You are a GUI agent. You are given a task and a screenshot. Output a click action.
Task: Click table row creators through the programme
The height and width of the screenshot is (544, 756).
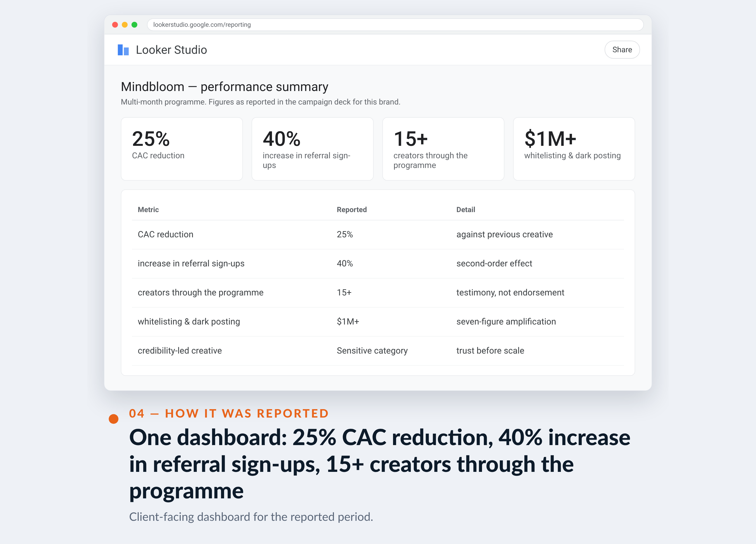click(378, 292)
